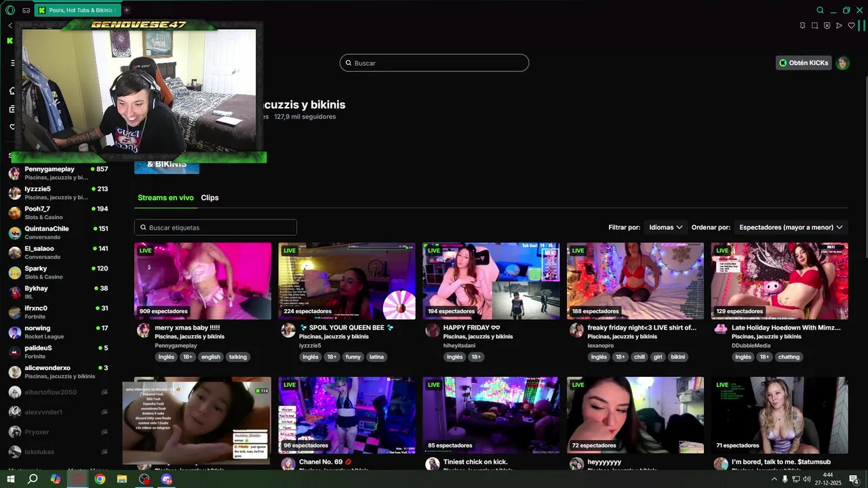Switch to the Clips tab
Viewport: 868px width, 488px height.
tap(210, 198)
